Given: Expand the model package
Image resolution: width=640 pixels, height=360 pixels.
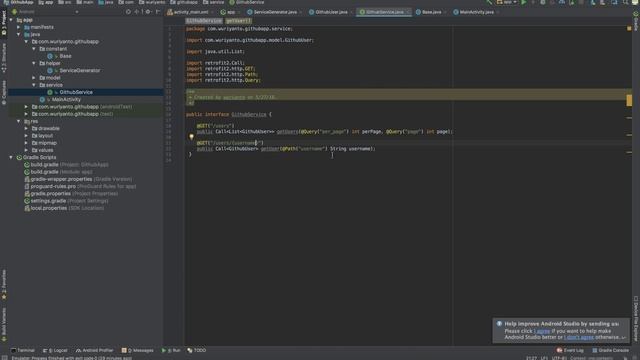Looking at the screenshot, I should [34, 78].
